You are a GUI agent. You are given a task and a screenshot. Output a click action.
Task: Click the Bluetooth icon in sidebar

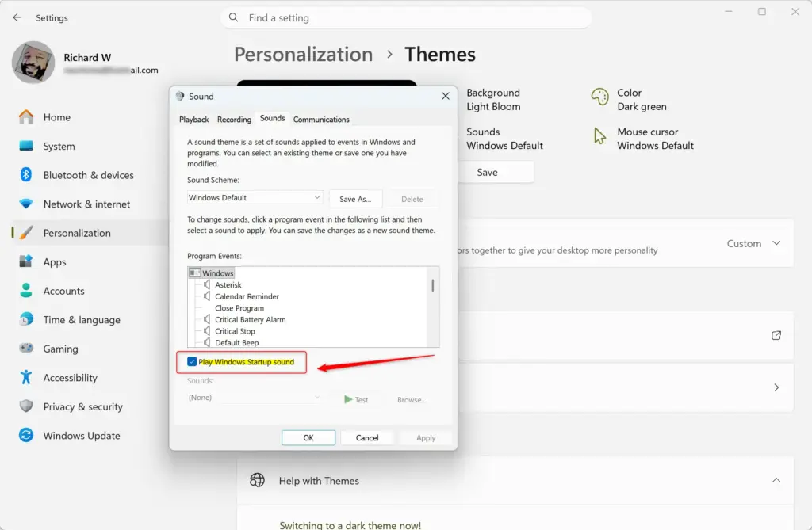[x=26, y=175]
